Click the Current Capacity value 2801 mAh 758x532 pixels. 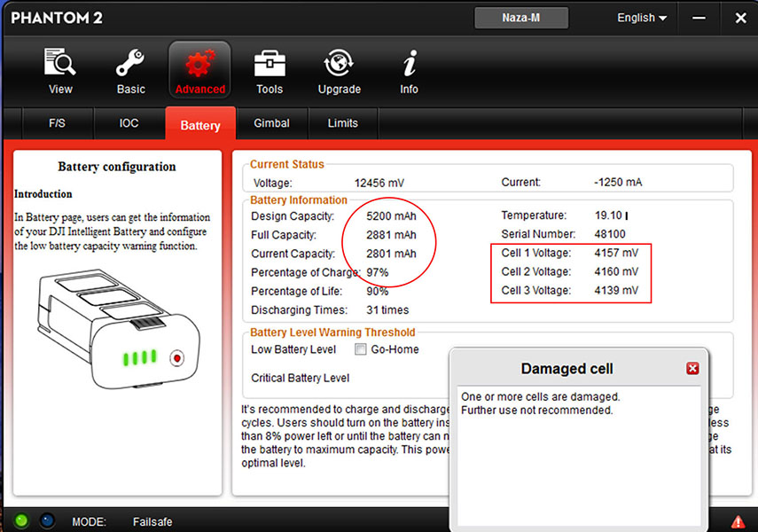point(391,254)
